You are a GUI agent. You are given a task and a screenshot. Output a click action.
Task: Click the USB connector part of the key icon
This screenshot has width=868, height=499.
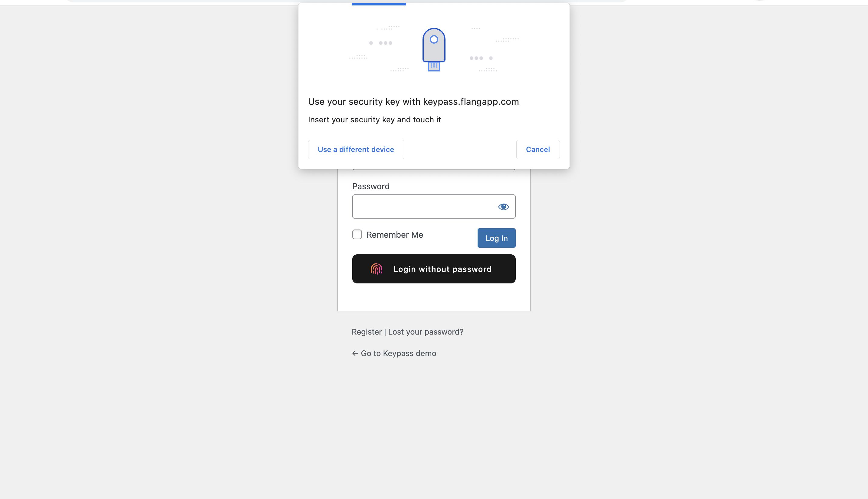pos(434,67)
